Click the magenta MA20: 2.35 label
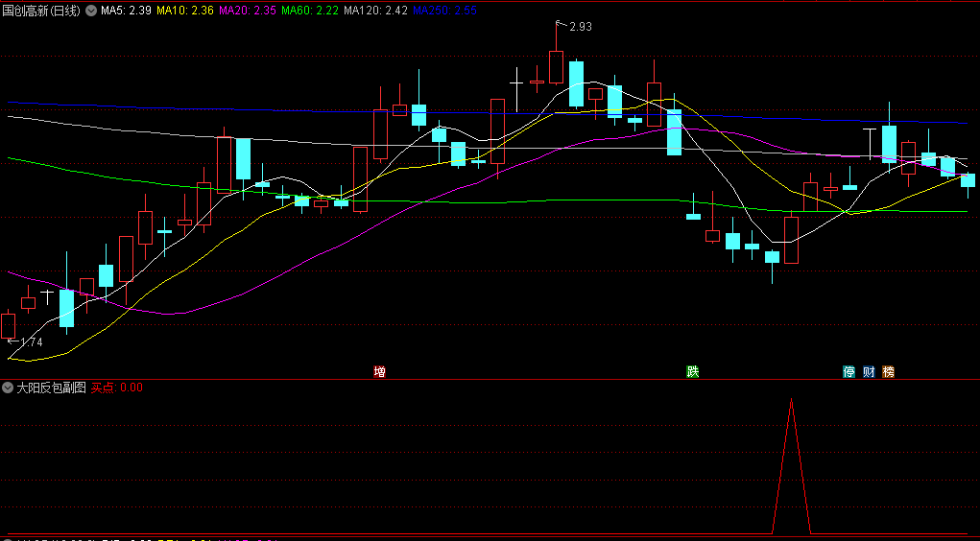Viewport: 980px width, 541px height. (x=248, y=11)
